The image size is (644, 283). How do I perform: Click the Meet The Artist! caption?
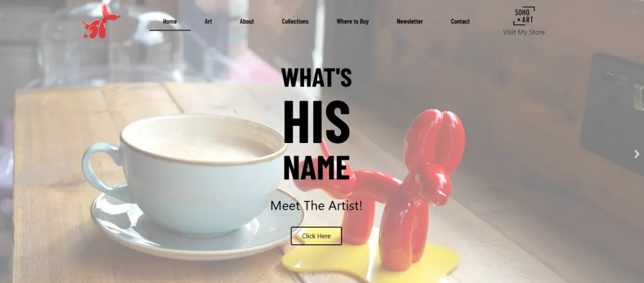click(x=316, y=206)
